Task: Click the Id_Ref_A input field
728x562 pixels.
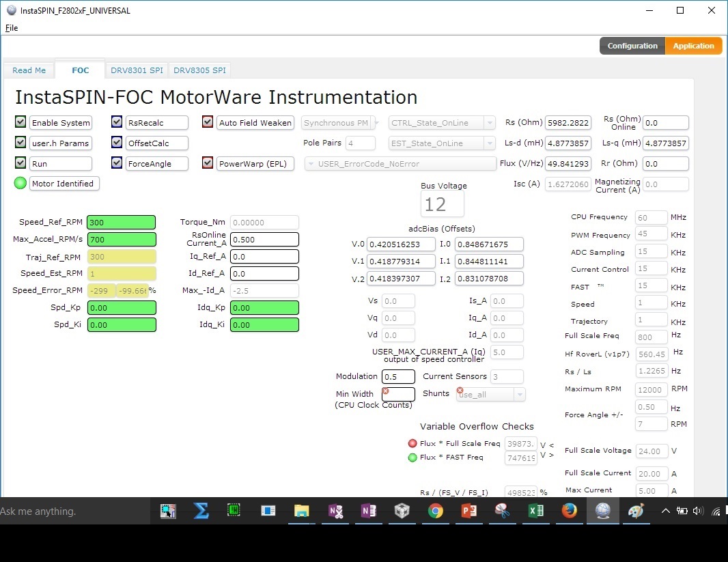Action: click(x=265, y=274)
